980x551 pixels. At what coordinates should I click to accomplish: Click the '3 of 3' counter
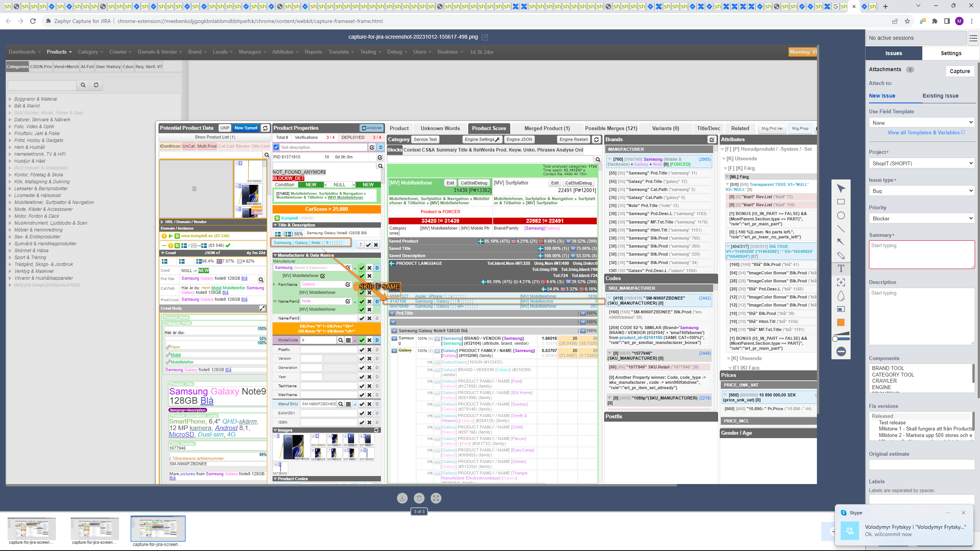[419, 512]
